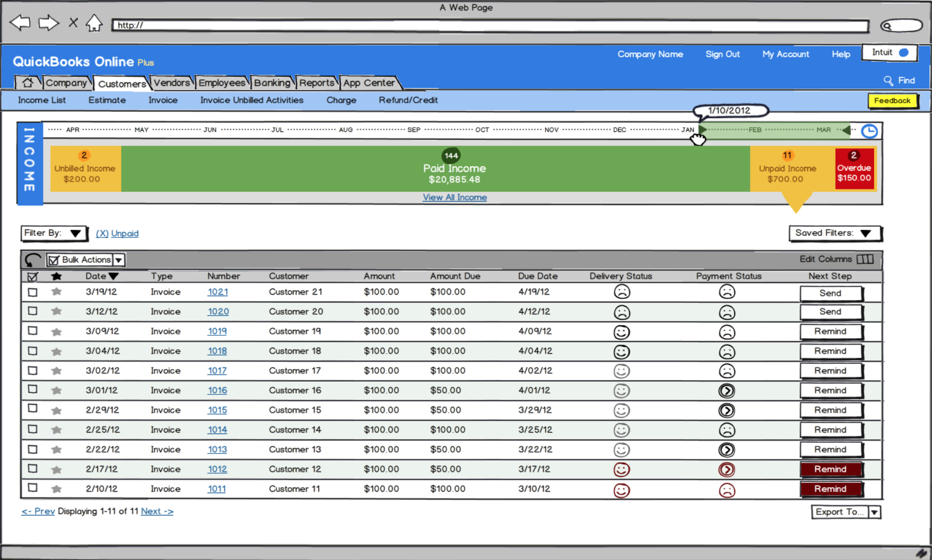Click delivery smiley for Customer 19
The width and height of the screenshot is (932, 560).
(x=622, y=332)
